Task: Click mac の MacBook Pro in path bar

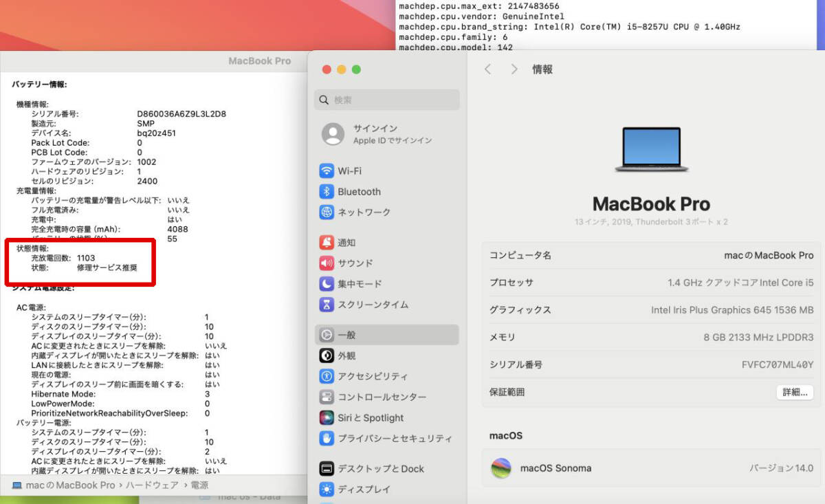Action: (70, 485)
